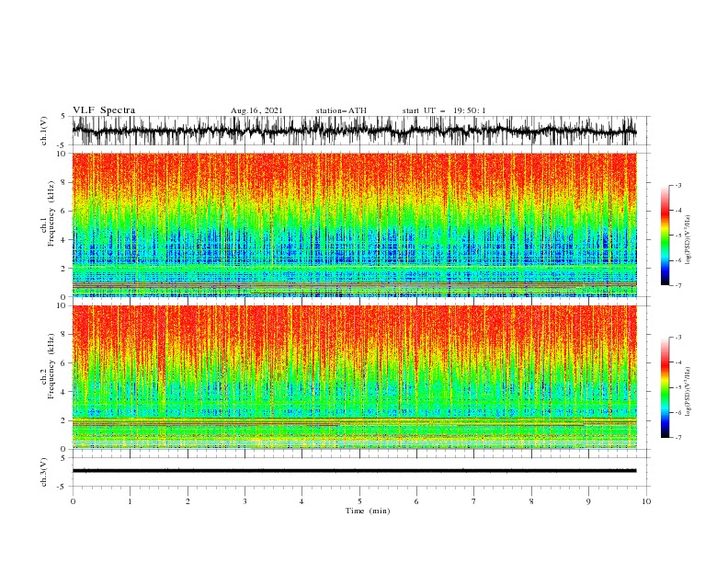Click the 'station=ATH' header label
Screen dimensions: 728x563
click(341, 110)
